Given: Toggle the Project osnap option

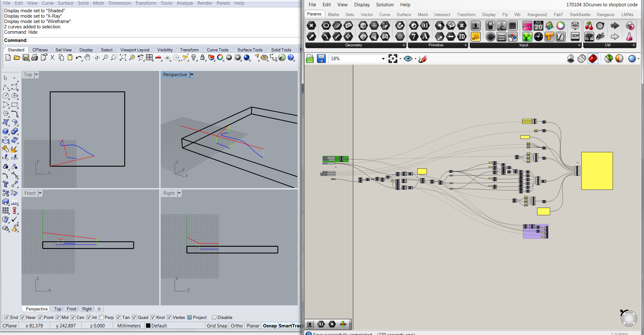Looking at the screenshot, I should (x=189, y=317).
